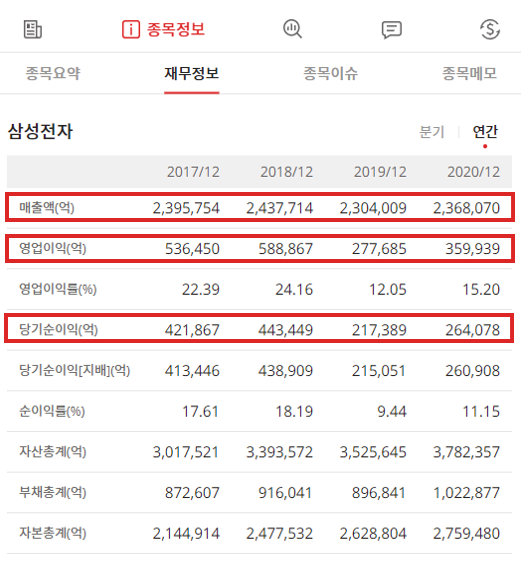Click controlling net income value 438,909
This screenshot has width=532, height=562.
286,371
